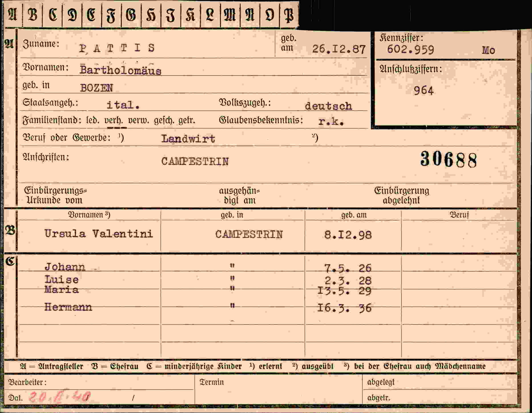Click child name Hermann
532x413 pixels.
click(x=68, y=307)
